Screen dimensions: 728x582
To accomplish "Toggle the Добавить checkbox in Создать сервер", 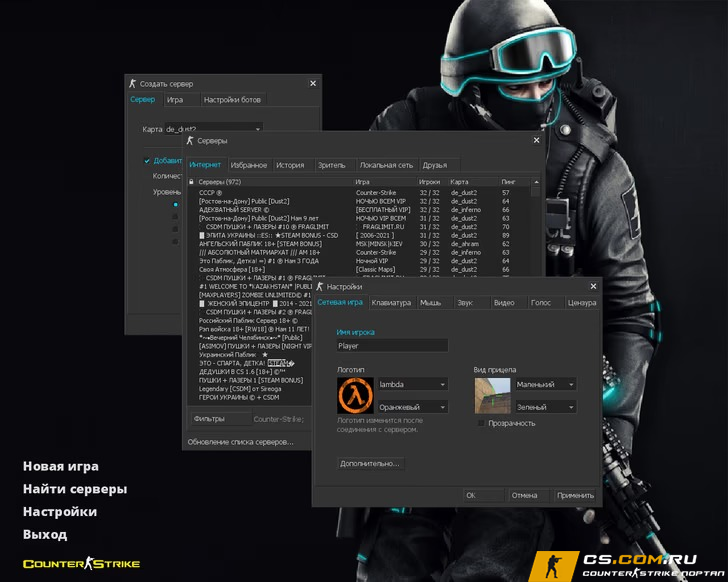I will pos(147,161).
